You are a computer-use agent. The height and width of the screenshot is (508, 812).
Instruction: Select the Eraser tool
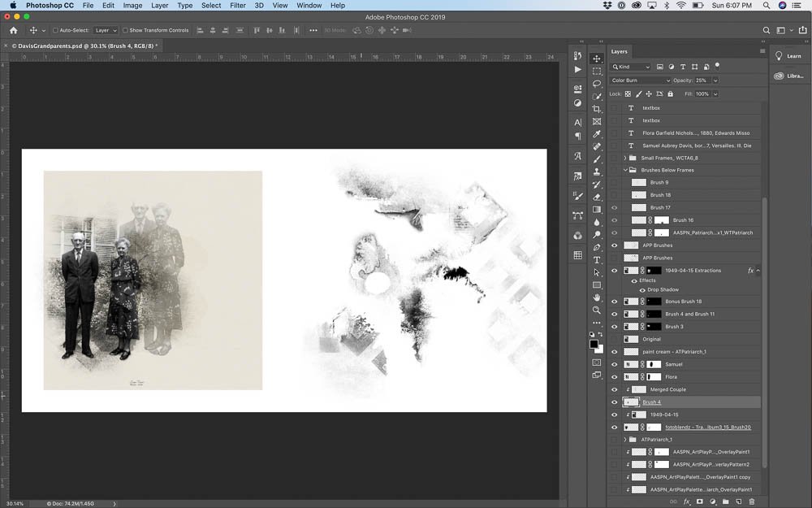[x=597, y=197]
